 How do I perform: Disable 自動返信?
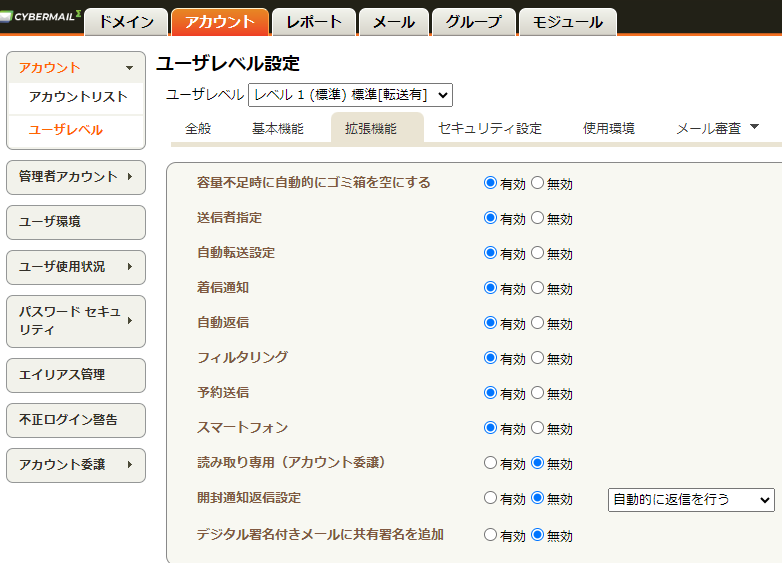[x=537, y=323]
